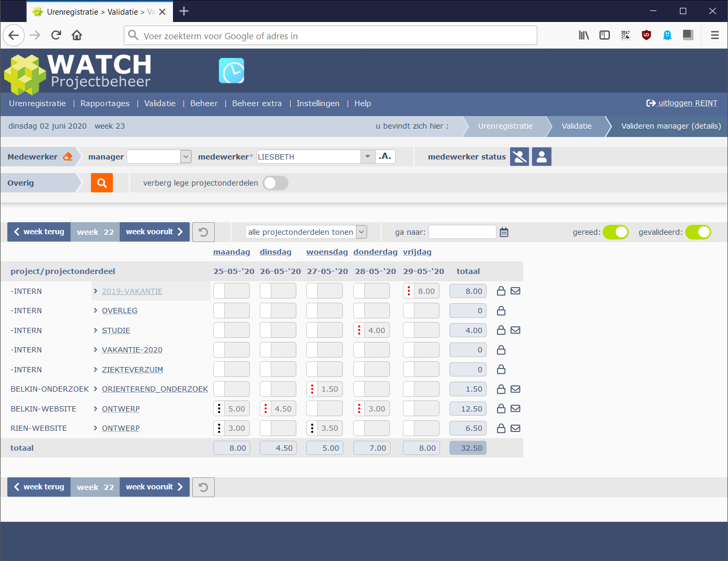Open the Rapportages menu
The height and width of the screenshot is (561, 728).
(x=105, y=104)
